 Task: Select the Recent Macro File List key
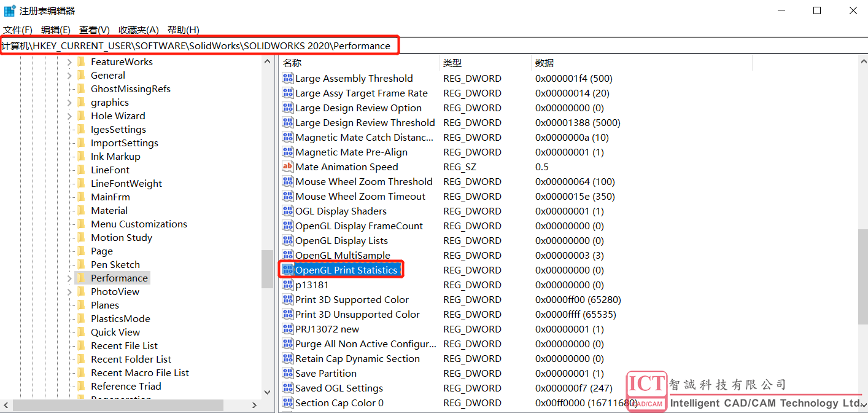[x=140, y=373]
